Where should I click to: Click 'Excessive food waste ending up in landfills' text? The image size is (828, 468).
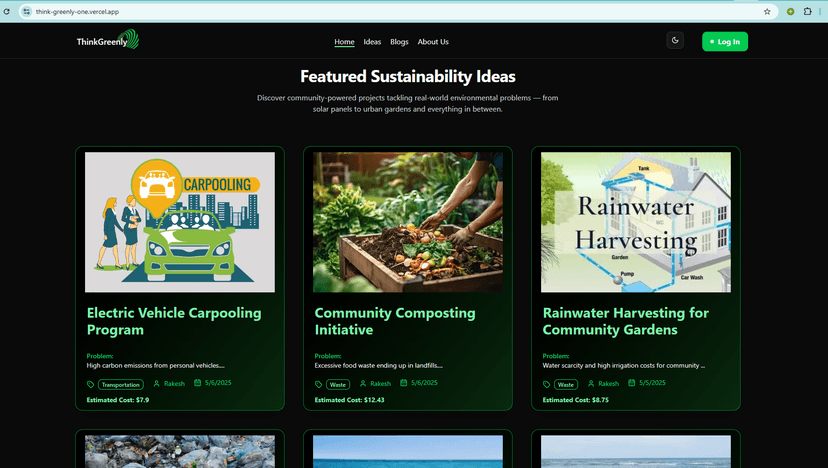379,366
